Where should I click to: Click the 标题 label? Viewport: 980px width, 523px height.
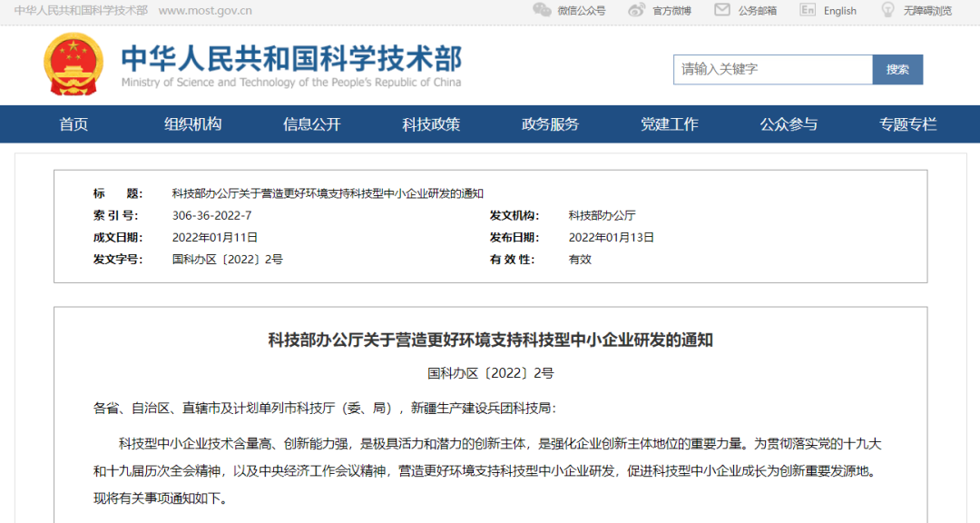coord(118,194)
